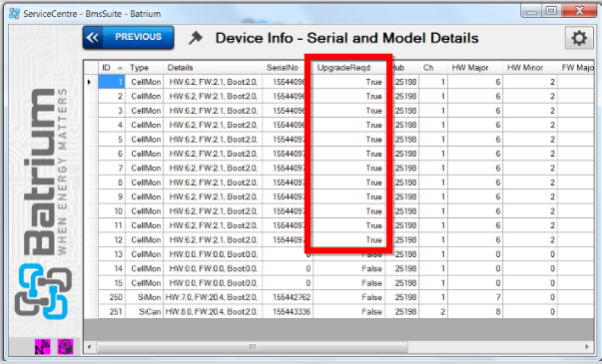This screenshot has width=602, height=364.
Task: Click the HW Major value 8 in row 251
Action: point(475,311)
